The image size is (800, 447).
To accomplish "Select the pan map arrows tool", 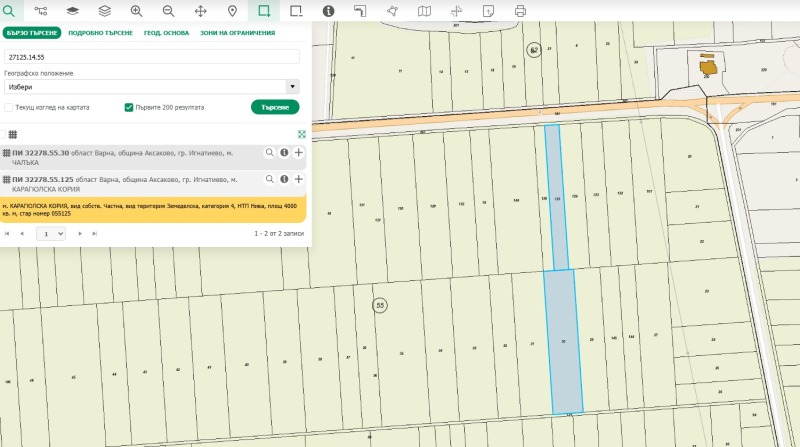I will click(x=200, y=11).
